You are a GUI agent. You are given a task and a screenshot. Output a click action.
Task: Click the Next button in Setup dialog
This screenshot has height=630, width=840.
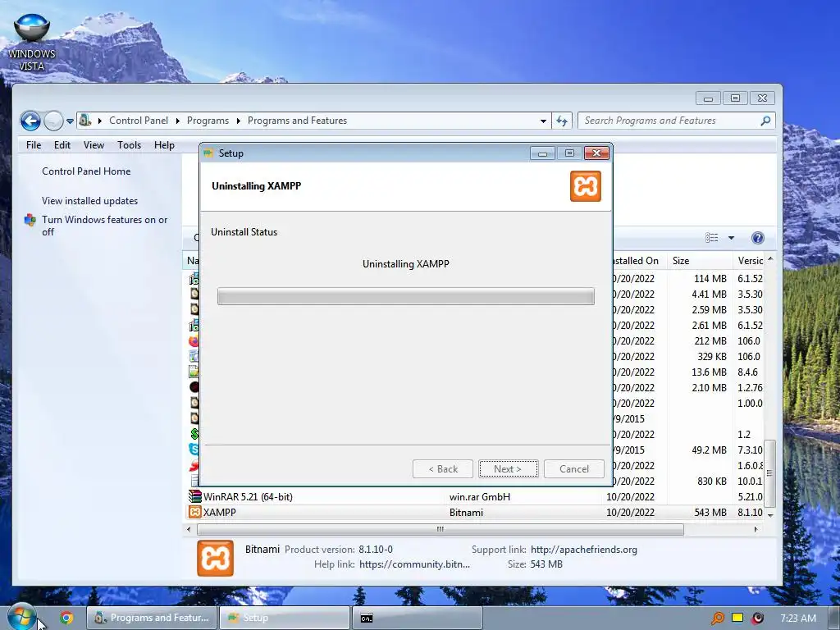click(x=508, y=469)
